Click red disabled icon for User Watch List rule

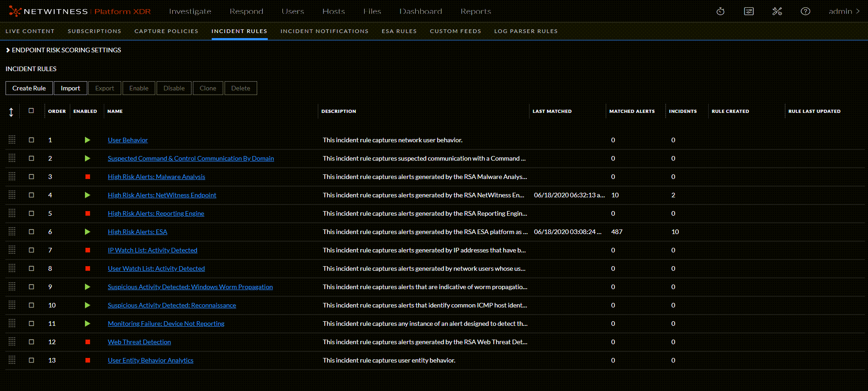pos(87,268)
